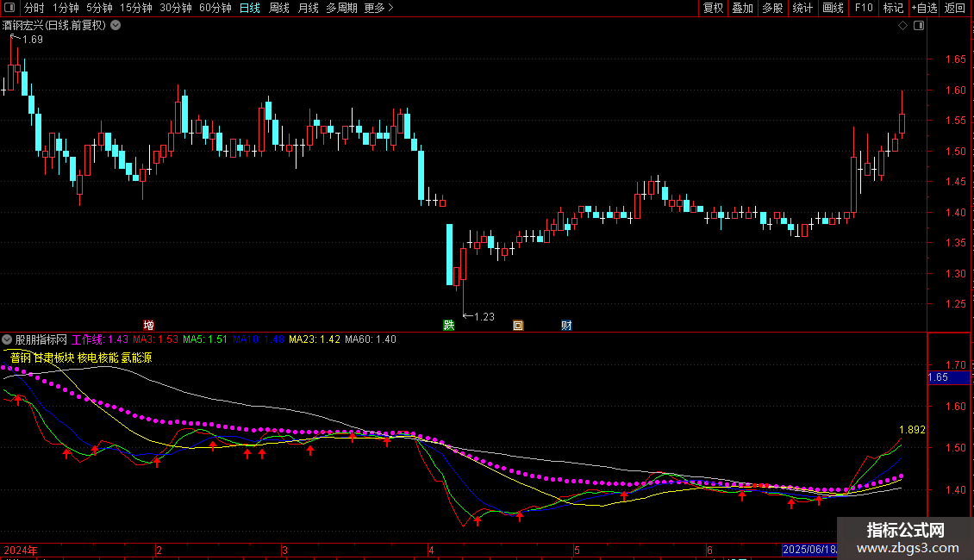Expand dropdown next to 酒钢宏兴 title
This screenshot has height=560, width=974.
[116, 26]
